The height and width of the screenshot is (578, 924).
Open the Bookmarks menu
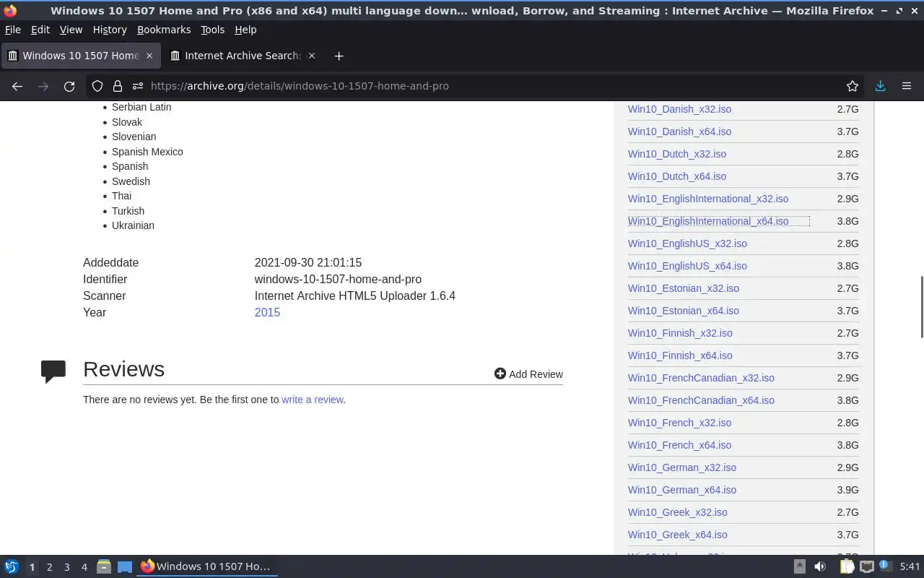(164, 30)
